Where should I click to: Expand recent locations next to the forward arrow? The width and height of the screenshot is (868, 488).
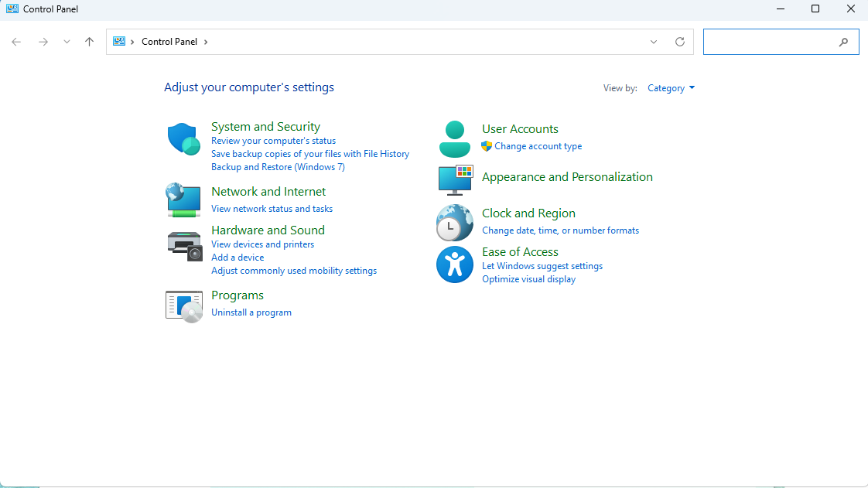click(67, 41)
